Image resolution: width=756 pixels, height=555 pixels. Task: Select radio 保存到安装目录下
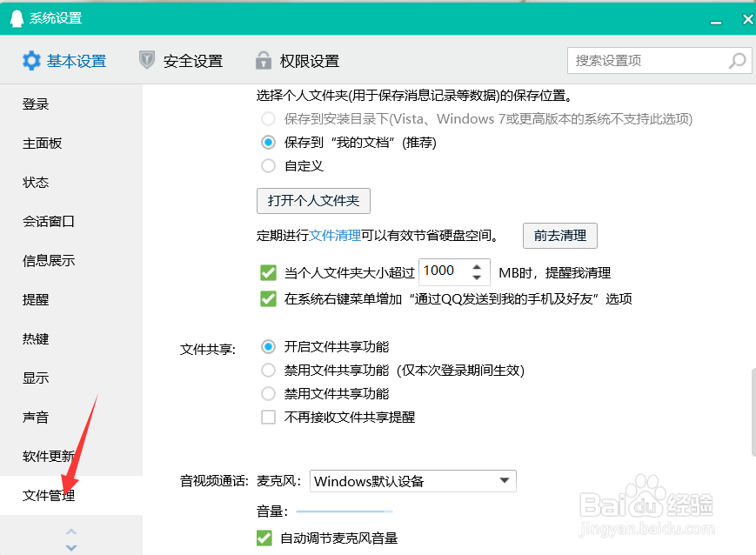pyautogui.click(x=268, y=118)
